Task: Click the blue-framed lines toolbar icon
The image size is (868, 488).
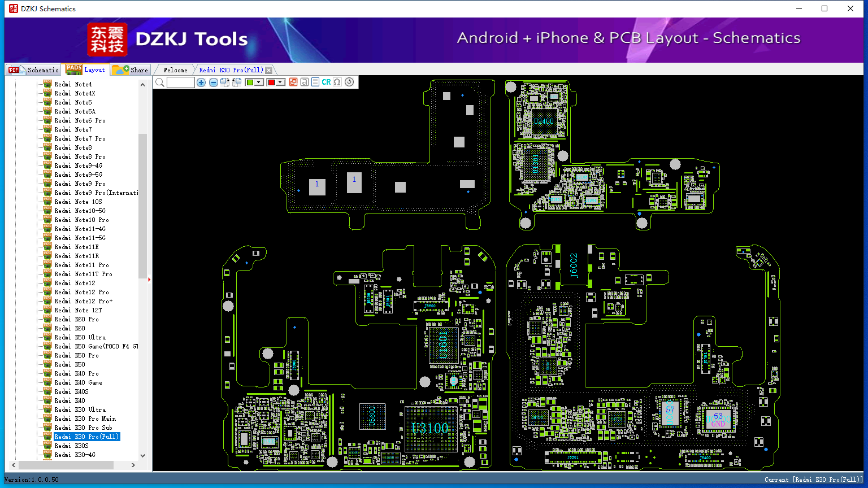Action: (x=315, y=82)
